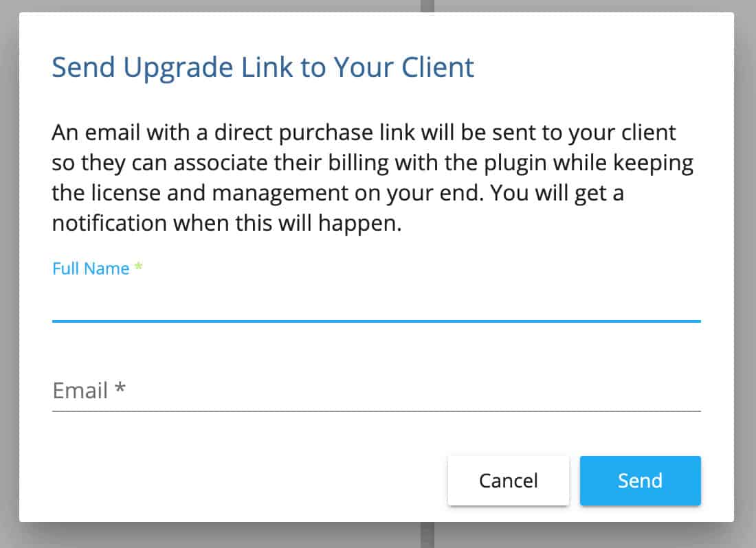Click the Full Name input field
The image size is (756, 548).
376,302
